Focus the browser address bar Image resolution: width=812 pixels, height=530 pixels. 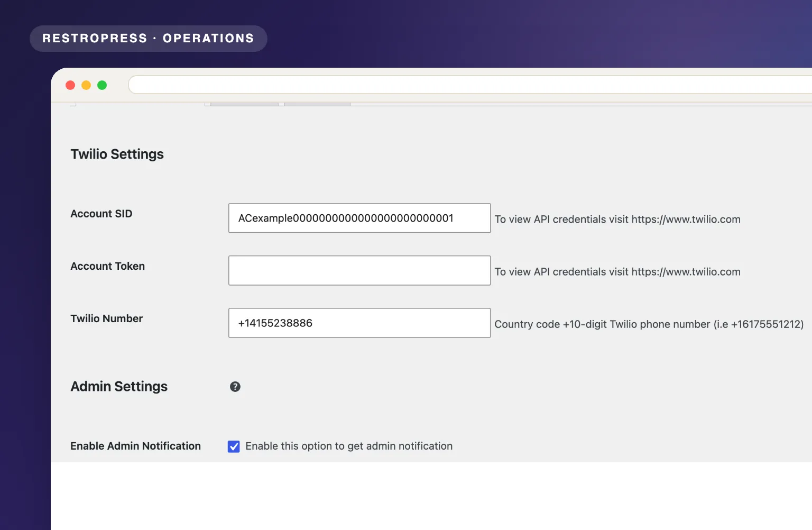[470, 85]
